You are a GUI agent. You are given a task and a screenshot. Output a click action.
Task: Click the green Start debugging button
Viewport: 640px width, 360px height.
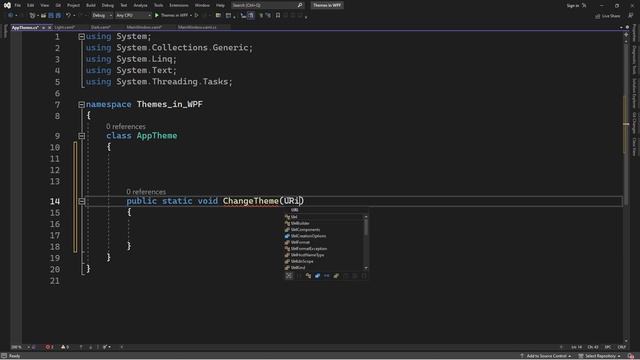click(157, 16)
